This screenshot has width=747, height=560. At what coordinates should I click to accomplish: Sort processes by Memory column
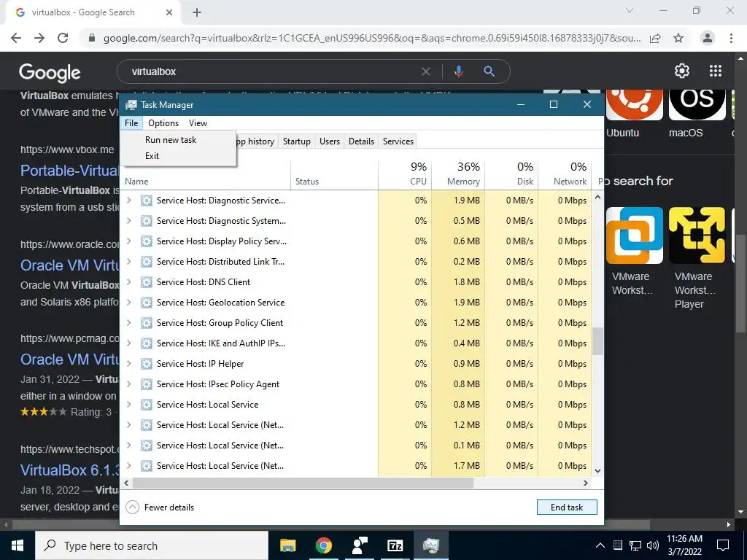point(458,174)
